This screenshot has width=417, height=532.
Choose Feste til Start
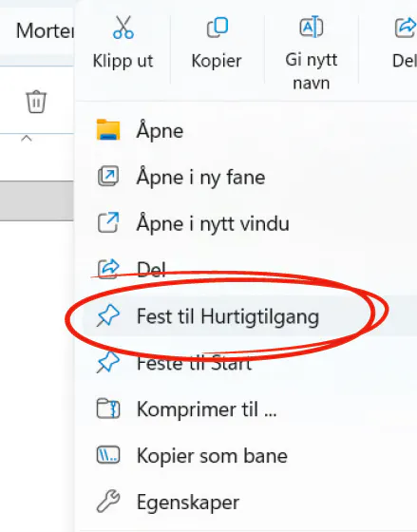tap(194, 363)
